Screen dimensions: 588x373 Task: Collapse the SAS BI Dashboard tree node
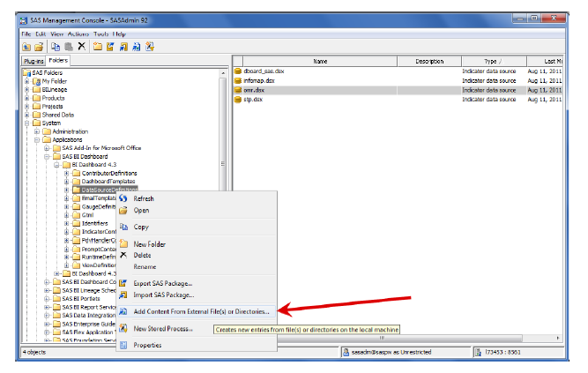(47, 156)
